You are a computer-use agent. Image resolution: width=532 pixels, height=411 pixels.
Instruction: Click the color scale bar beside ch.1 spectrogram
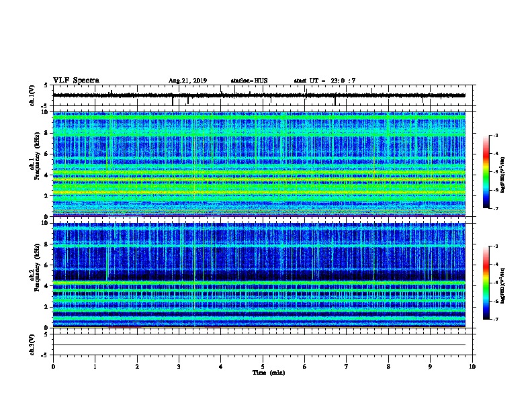(x=486, y=172)
